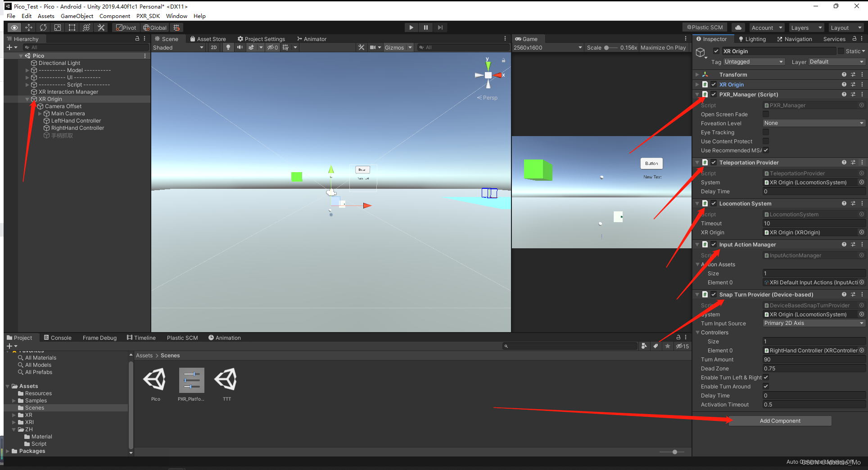Image resolution: width=868 pixels, height=470 pixels.
Task: Select the Rect Transform tool
Action: pyautogui.click(x=72, y=27)
